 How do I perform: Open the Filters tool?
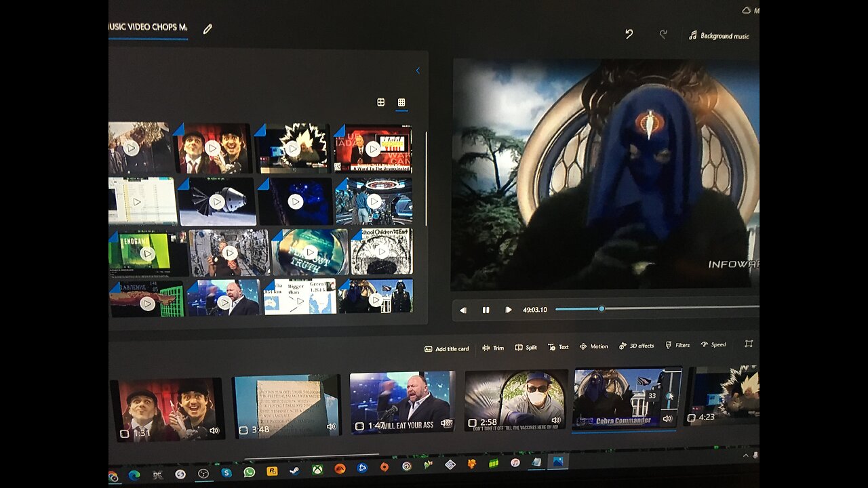tap(677, 345)
